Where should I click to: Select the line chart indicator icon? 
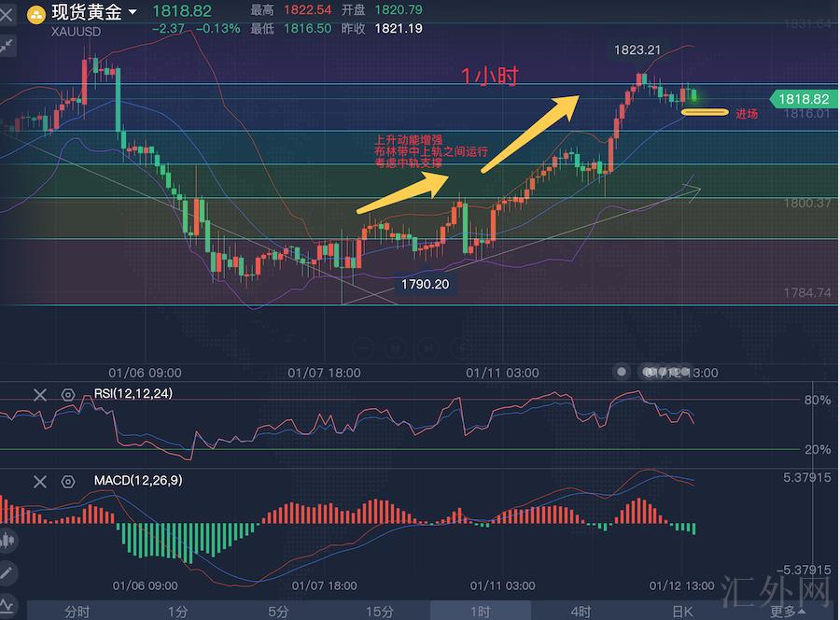point(7,602)
